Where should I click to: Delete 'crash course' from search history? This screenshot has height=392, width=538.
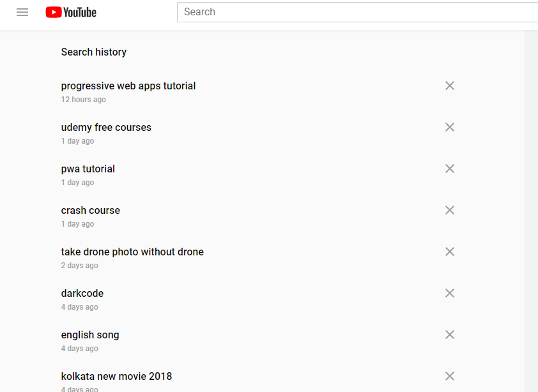(450, 210)
